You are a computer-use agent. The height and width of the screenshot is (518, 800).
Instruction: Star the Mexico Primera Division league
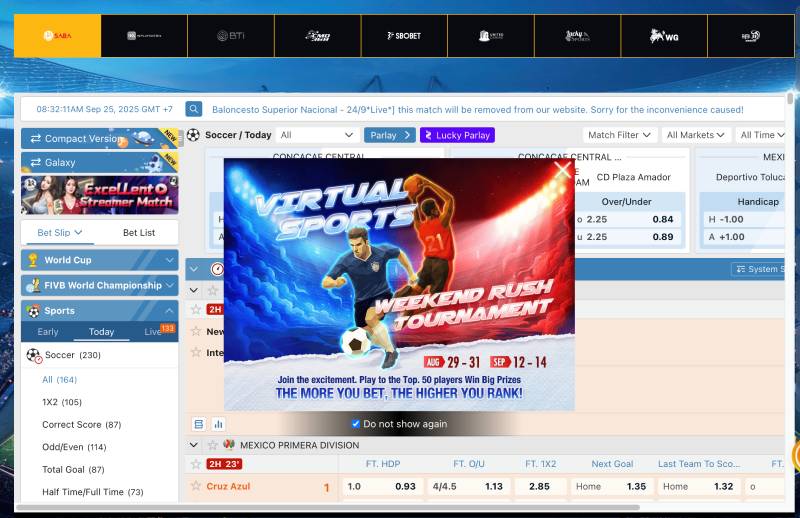212,445
